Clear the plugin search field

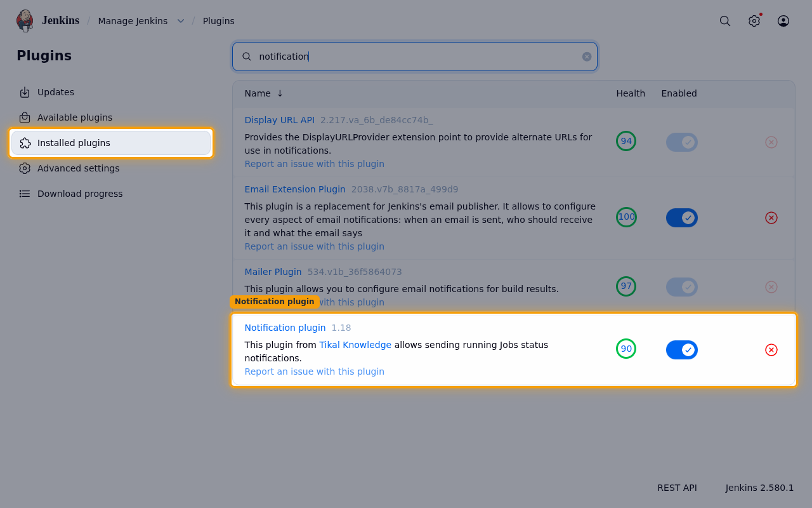[x=587, y=57]
